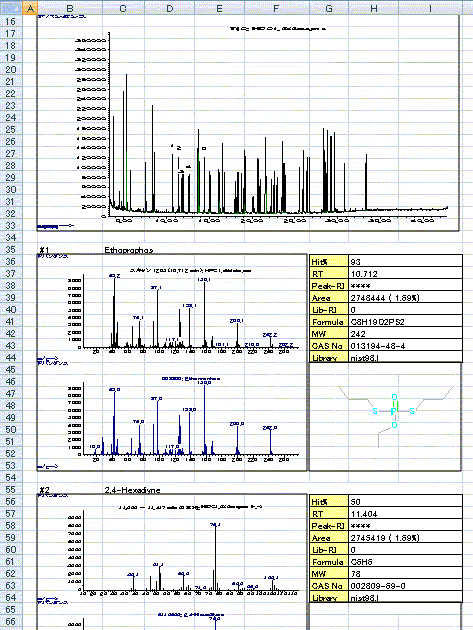Click the Formula value 'C8H19O2PS2'
Screen dimensions: 473x630
405,322
